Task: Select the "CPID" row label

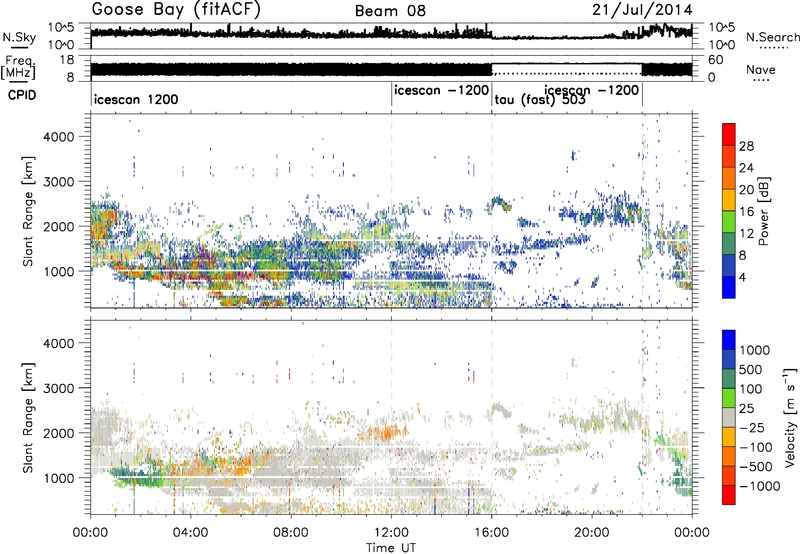Action: pos(22,95)
